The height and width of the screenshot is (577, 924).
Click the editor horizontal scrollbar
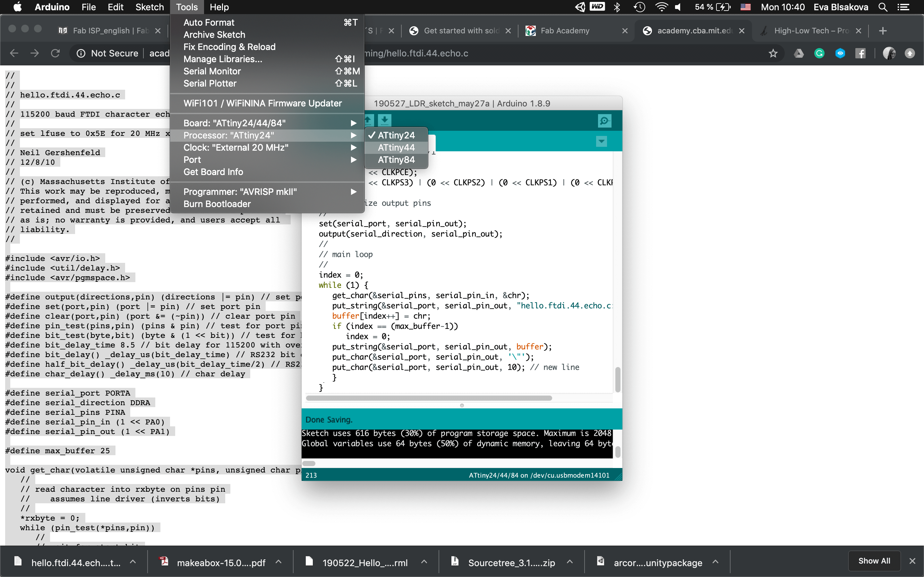tap(428, 398)
